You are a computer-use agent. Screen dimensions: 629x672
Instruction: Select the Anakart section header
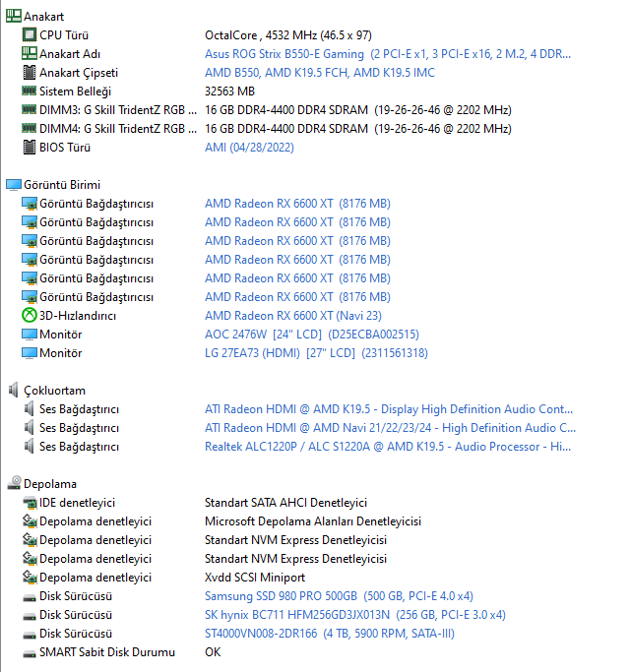coord(43,17)
